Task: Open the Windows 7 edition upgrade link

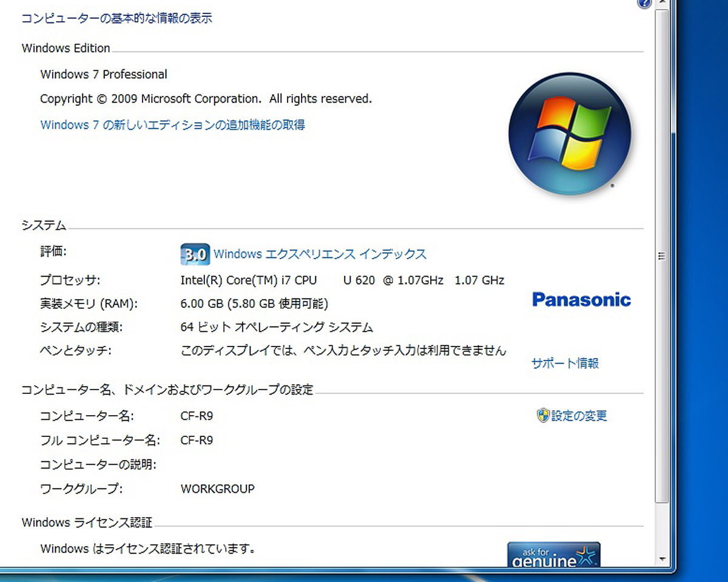Action: [172, 124]
